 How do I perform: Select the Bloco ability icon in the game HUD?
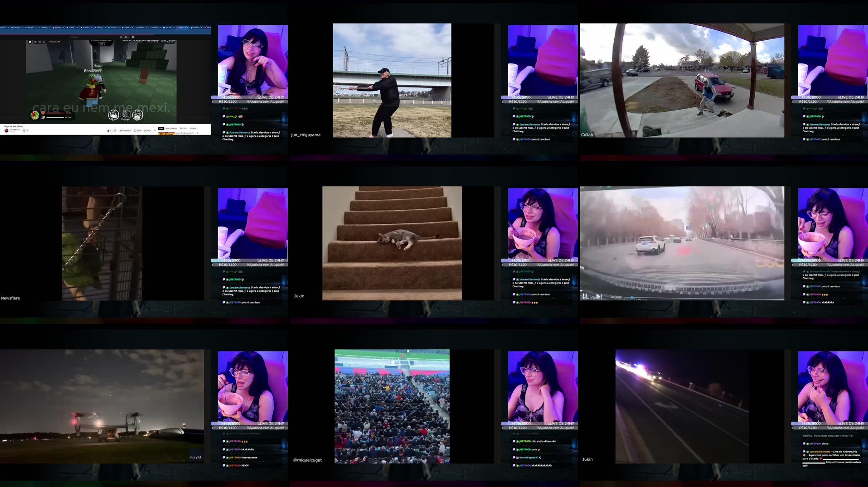[114, 115]
